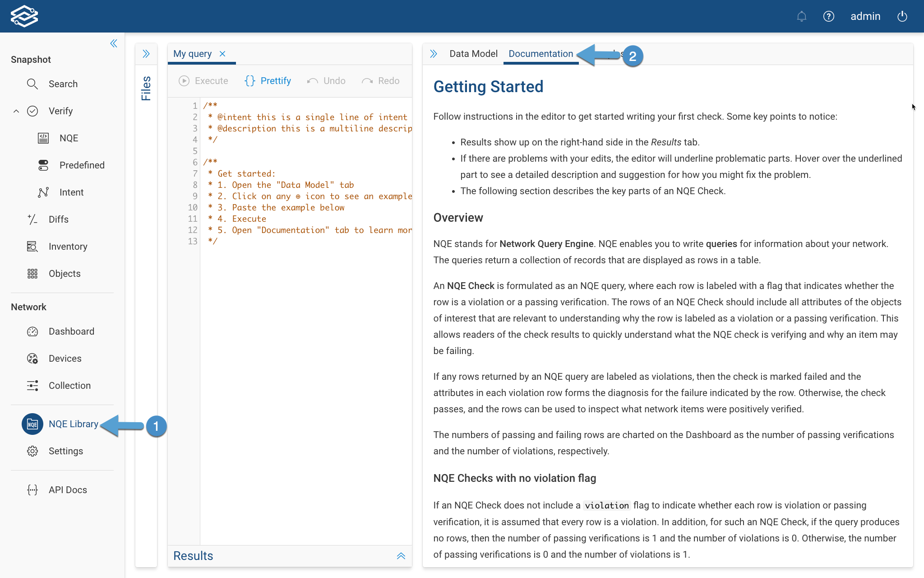Image resolution: width=924 pixels, height=578 pixels.
Task: Open the Inventory page
Action: click(68, 246)
